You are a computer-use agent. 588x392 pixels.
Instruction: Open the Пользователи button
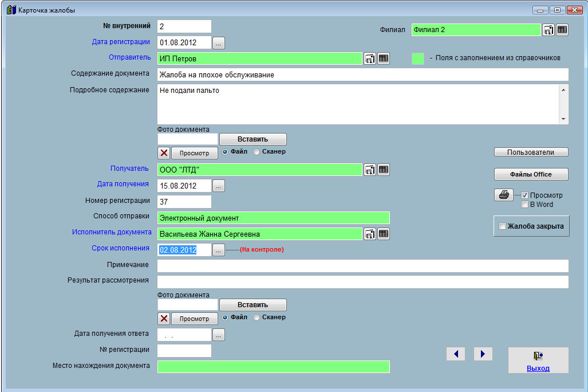pyautogui.click(x=531, y=152)
